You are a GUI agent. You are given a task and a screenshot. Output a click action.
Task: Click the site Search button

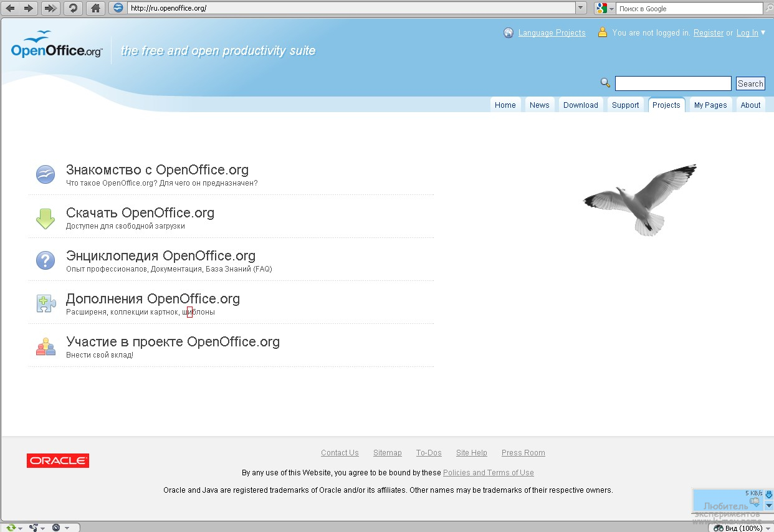point(750,83)
